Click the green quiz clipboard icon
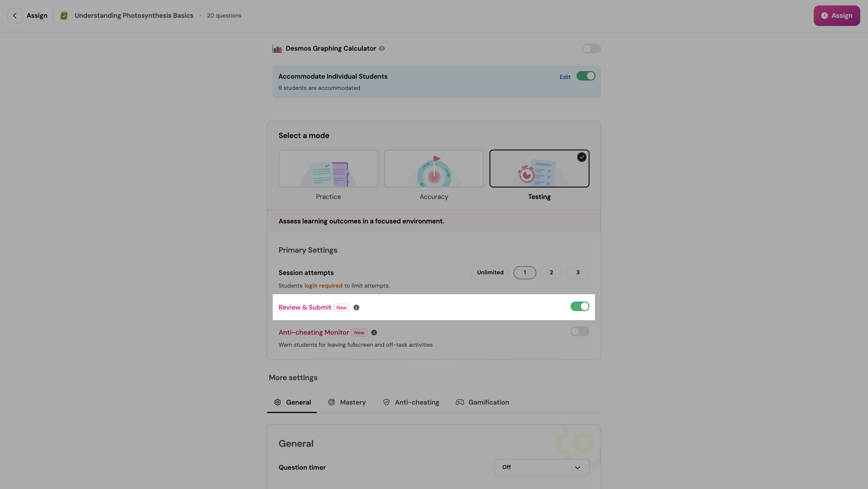The image size is (868, 489). (x=64, y=15)
